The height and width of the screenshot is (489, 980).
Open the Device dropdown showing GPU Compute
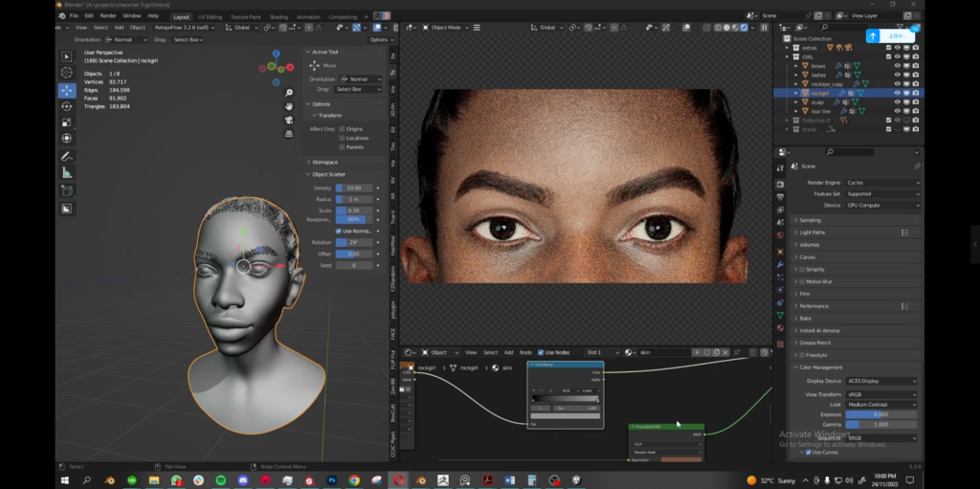click(x=882, y=205)
